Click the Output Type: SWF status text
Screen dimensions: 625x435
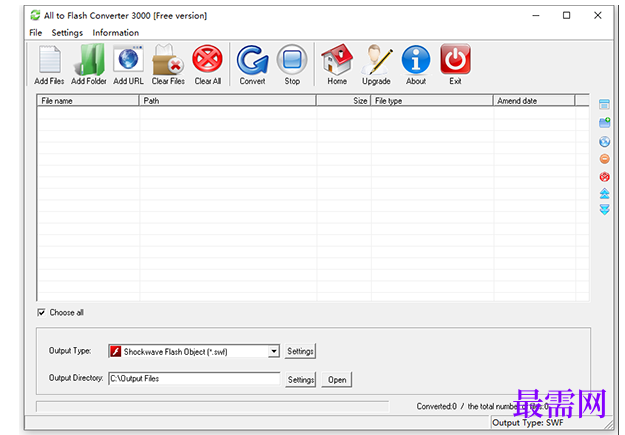(x=527, y=423)
